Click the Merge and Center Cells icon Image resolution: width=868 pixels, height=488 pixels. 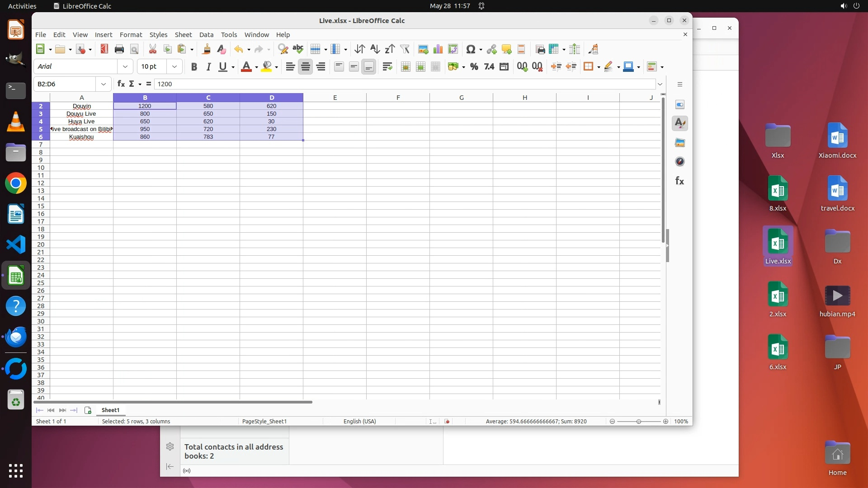click(406, 67)
